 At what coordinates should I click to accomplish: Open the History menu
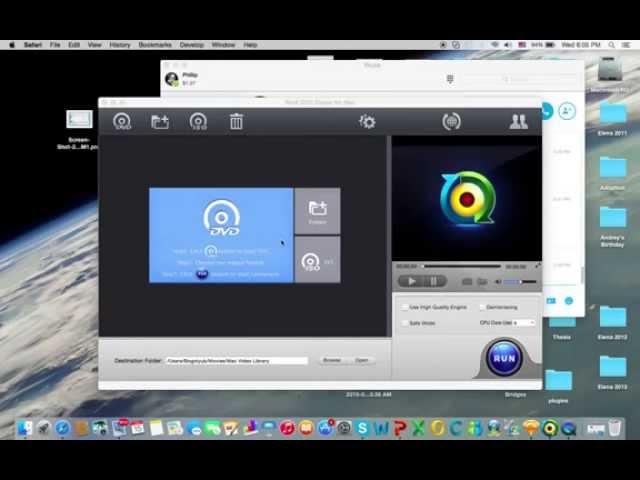pos(120,45)
